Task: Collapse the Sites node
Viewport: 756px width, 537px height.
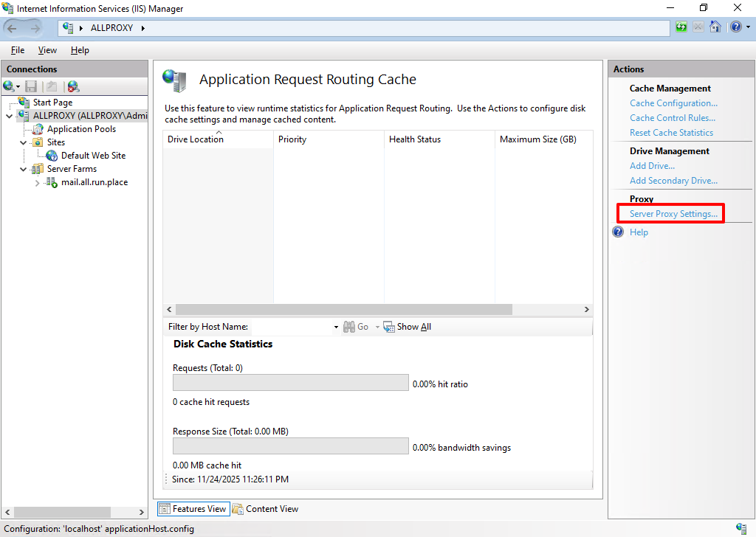Action: pyautogui.click(x=23, y=142)
